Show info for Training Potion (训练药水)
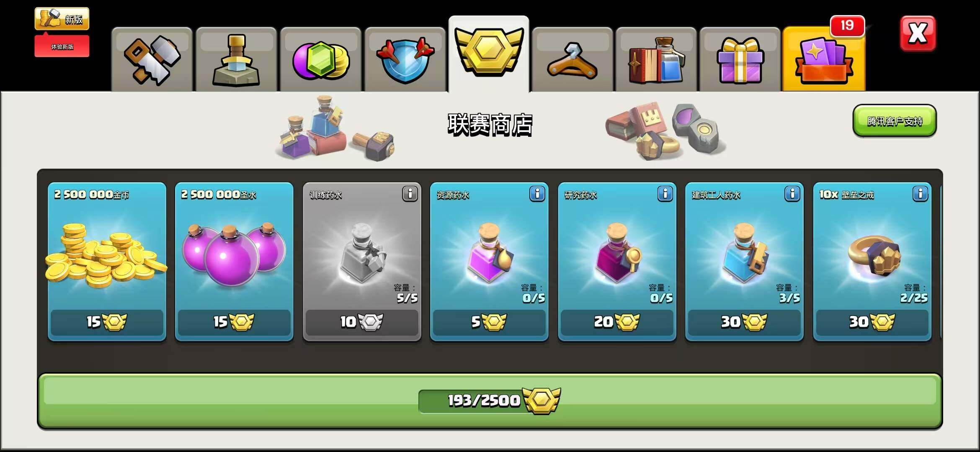 coord(410,194)
